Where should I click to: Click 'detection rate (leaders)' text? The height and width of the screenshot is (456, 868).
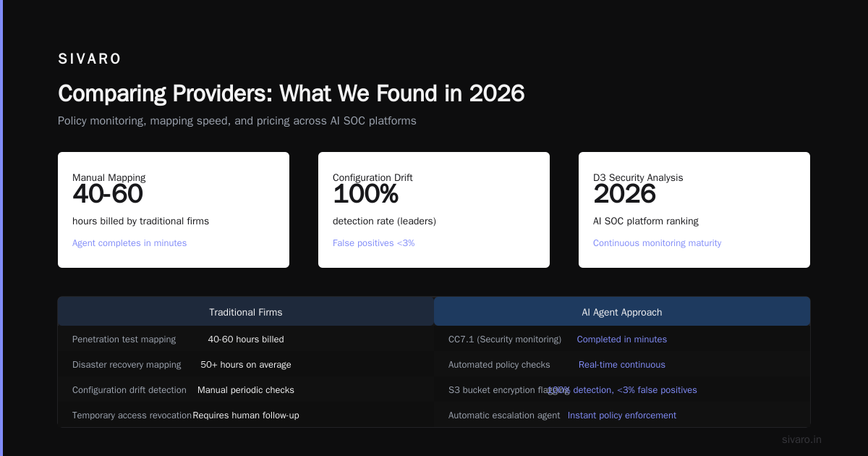click(384, 221)
